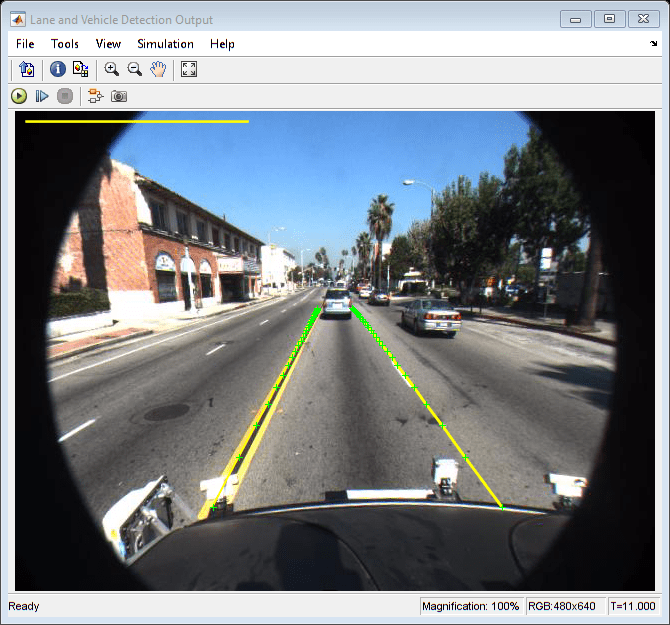Image resolution: width=670 pixels, height=625 pixels.
Task: Click the toolbar dock arrow at top right
Action: 653,44
